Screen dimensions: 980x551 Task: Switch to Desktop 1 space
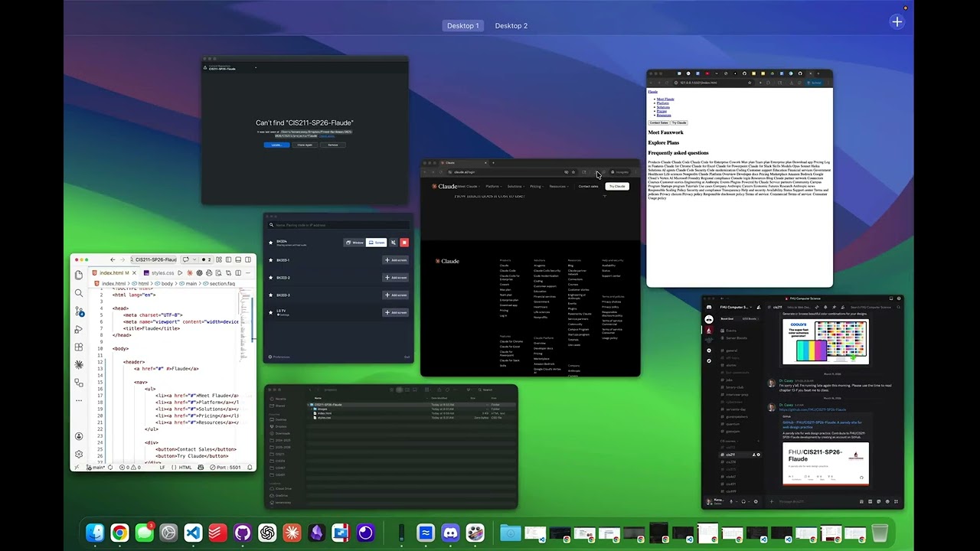462,26
